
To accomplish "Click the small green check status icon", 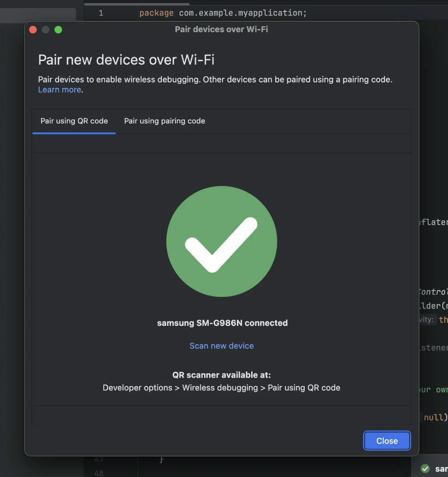I will pyautogui.click(x=425, y=469).
